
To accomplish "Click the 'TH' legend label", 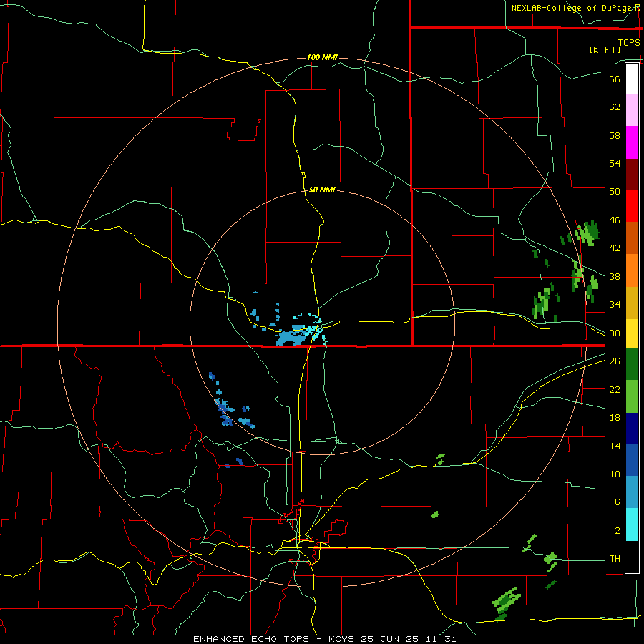I will pos(615,559).
